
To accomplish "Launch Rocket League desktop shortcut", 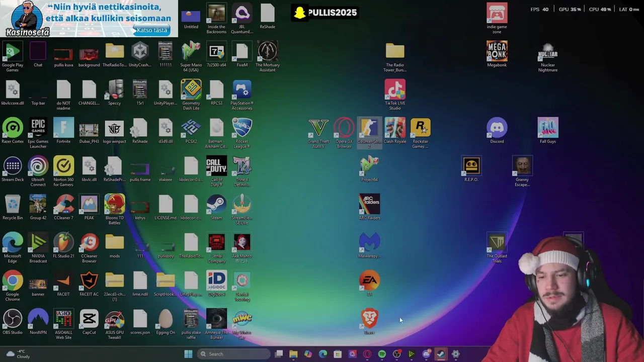I will (x=242, y=133).
